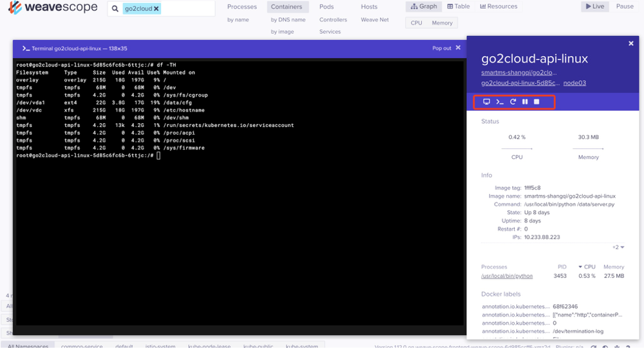Viewport: 644px width, 348px height.
Task: Filter by kube-node-lease namespace
Action: [x=209, y=345]
